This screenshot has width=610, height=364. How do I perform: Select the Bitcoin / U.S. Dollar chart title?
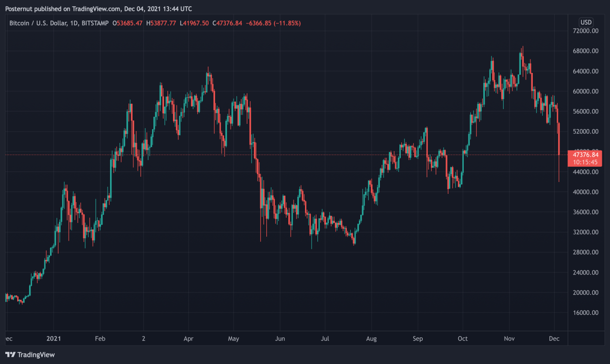58,23
